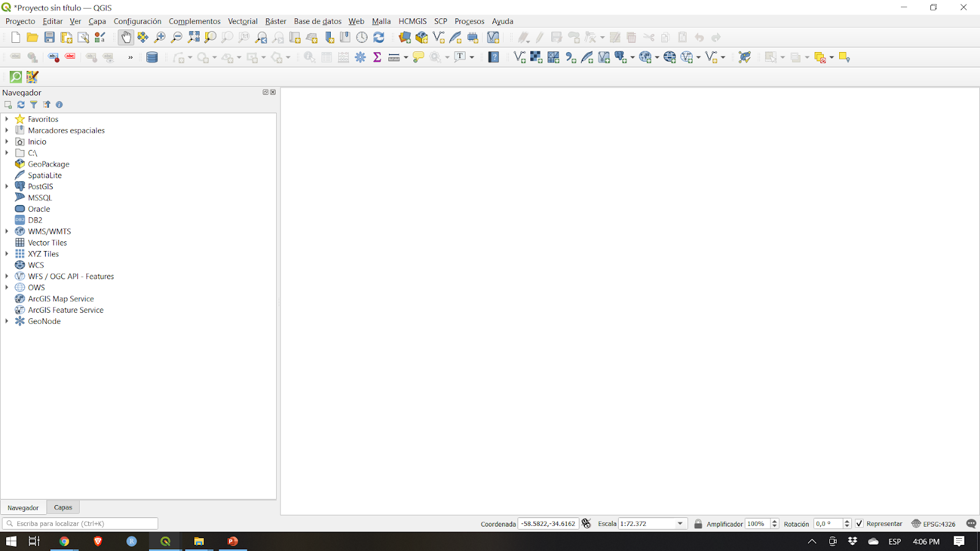Open the Escala scale dropdown
Viewport: 980px width, 551px height.
(680, 523)
